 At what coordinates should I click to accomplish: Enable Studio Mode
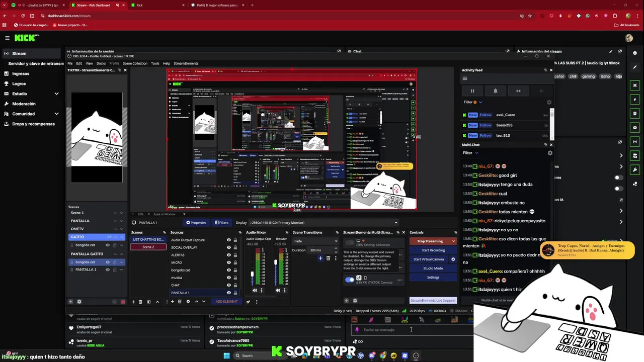pos(433,268)
